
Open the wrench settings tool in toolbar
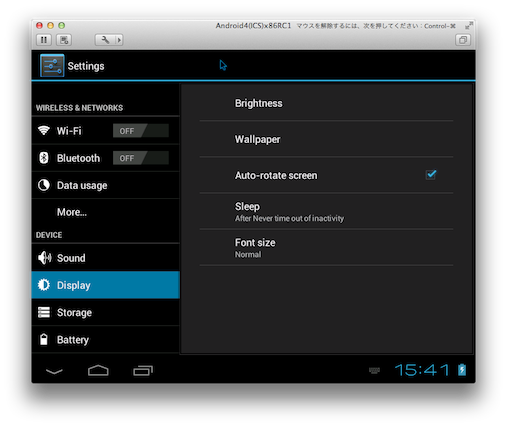105,40
